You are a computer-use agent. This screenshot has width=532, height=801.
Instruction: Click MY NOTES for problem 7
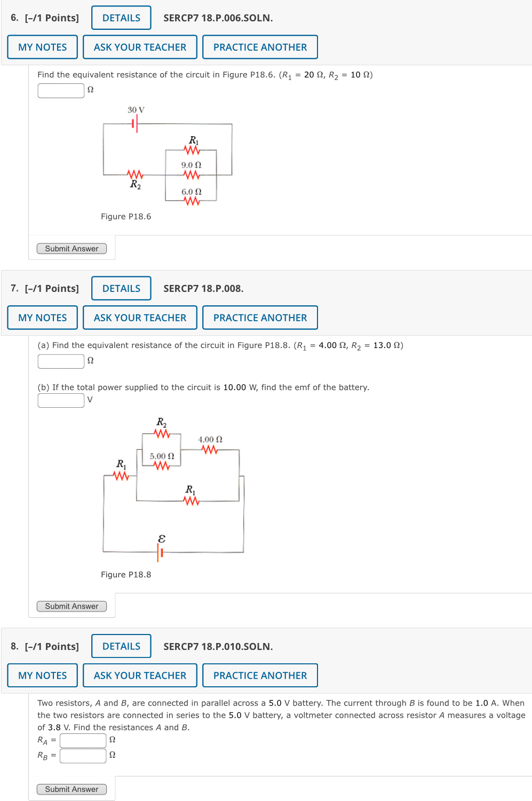42,318
